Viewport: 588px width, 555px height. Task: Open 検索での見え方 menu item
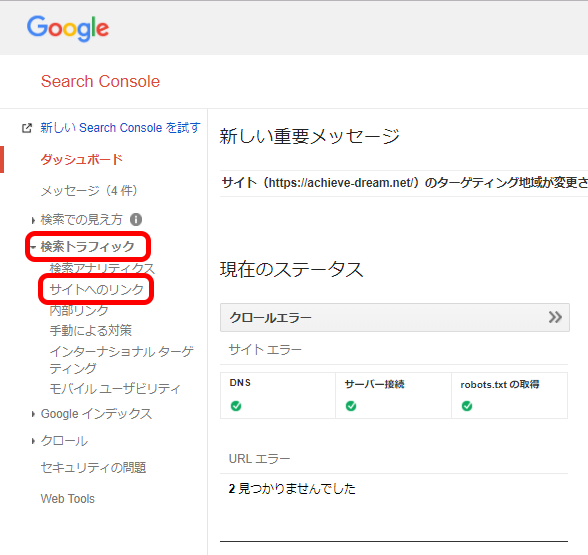(81, 219)
